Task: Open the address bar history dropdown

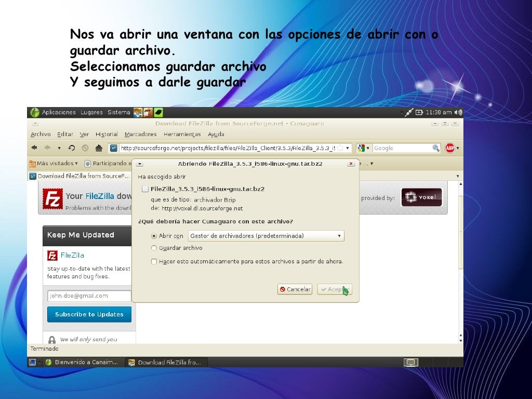Action: coord(348,148)
